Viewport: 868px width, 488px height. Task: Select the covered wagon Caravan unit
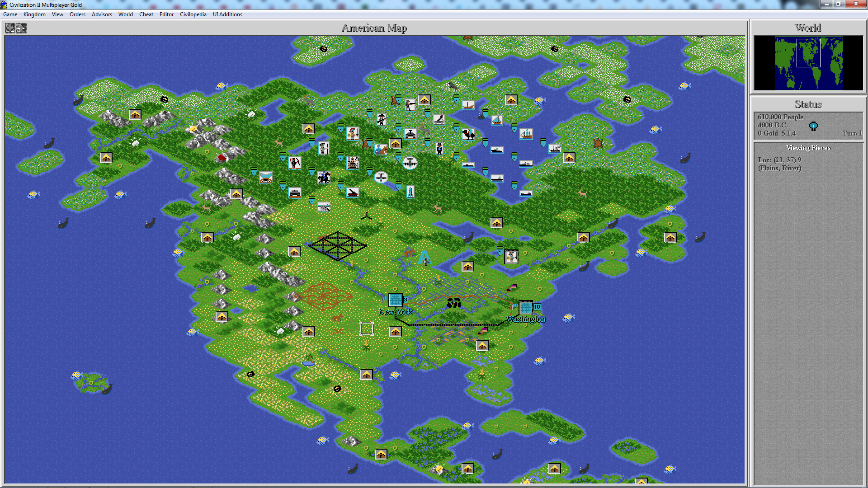tap(266, 178)
